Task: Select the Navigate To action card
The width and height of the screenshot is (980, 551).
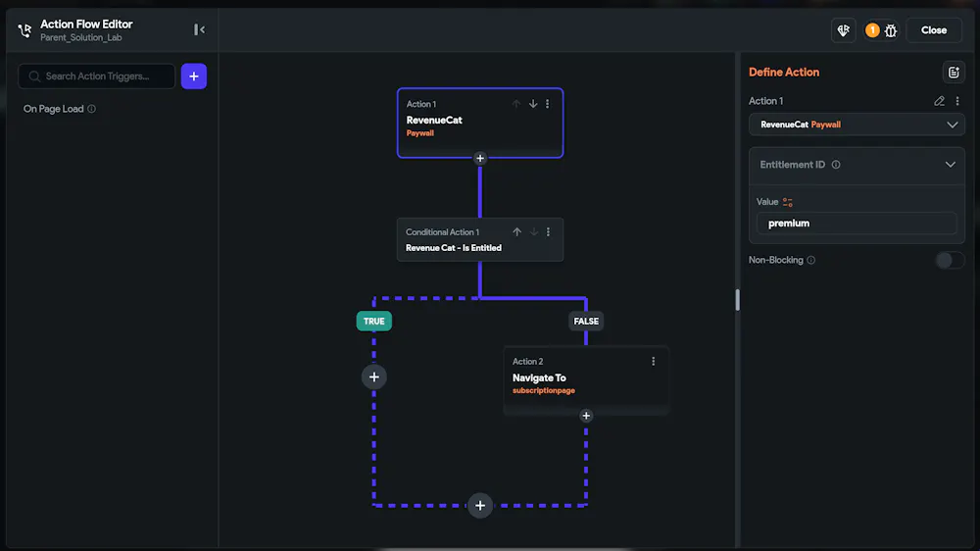Action: (x=586, y=379)
